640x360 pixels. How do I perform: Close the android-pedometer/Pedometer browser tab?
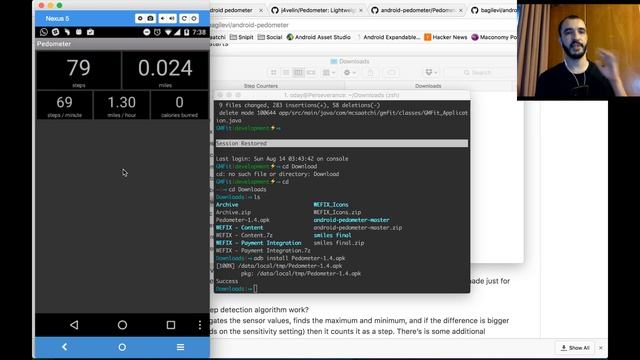coord(461,10)
